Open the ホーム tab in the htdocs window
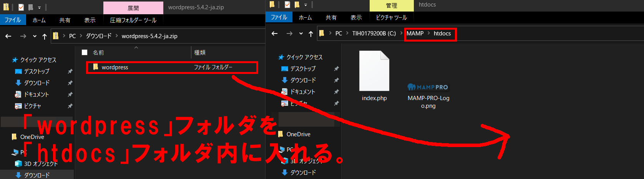 tap(305, 17)
